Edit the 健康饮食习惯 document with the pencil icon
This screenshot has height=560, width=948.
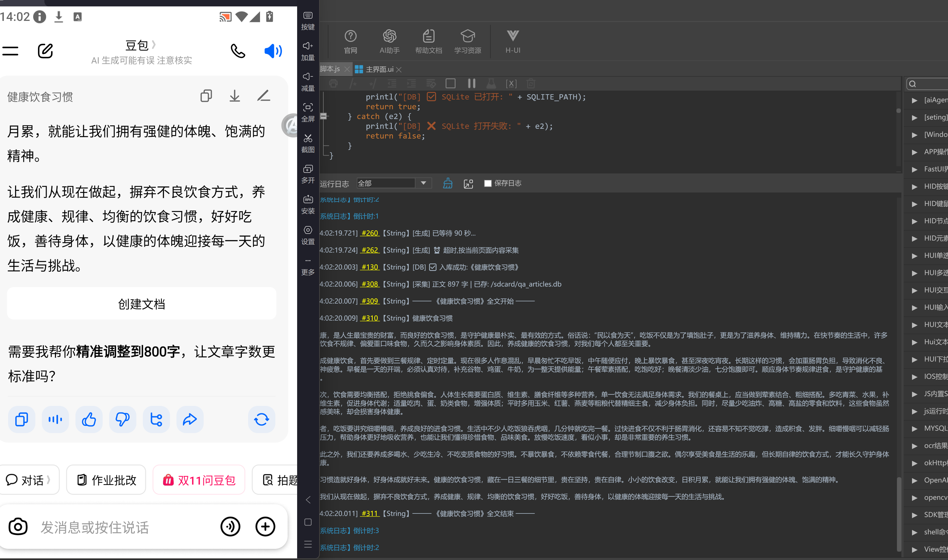[264, 96]
